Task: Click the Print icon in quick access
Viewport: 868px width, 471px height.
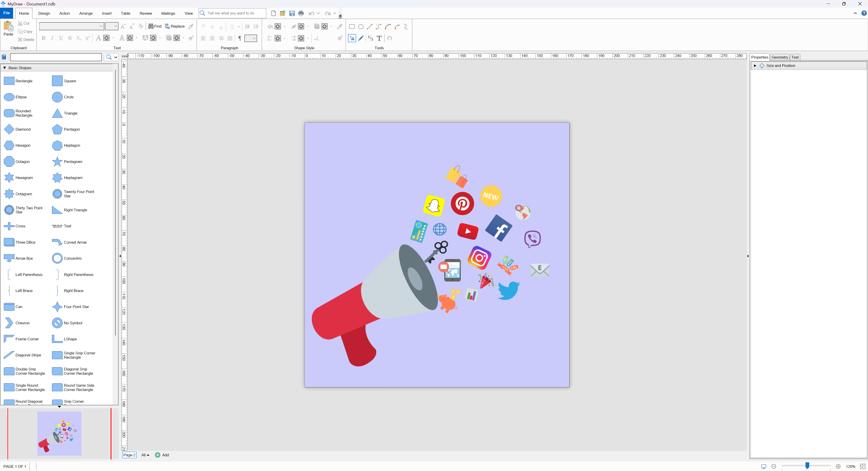Action: pos(301,14)
